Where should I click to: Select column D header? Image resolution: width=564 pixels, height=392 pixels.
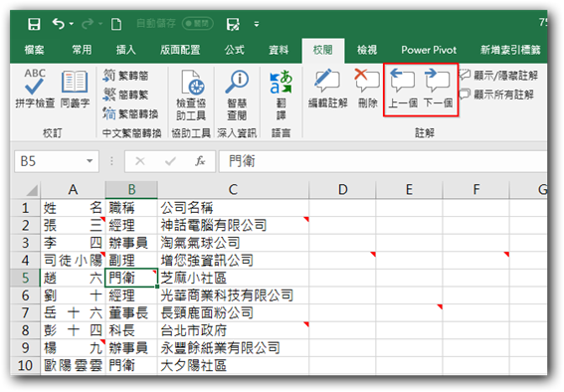coord(342,189)
